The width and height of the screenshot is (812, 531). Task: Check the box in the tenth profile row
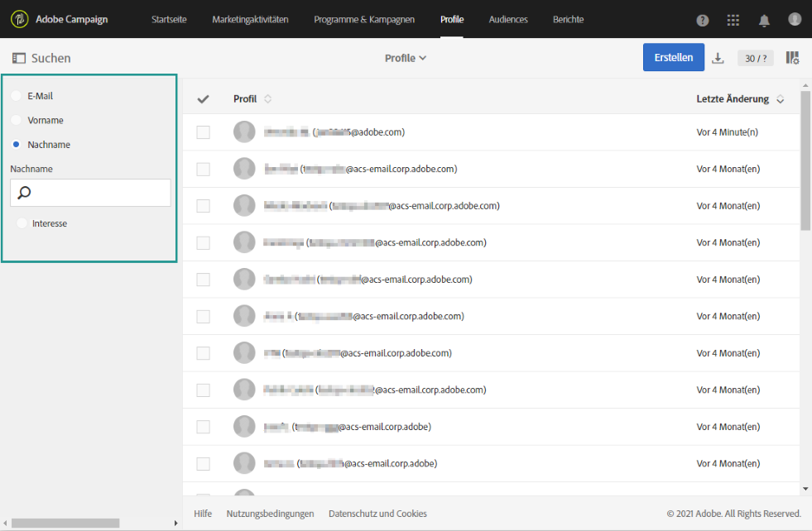pos(203,463)
